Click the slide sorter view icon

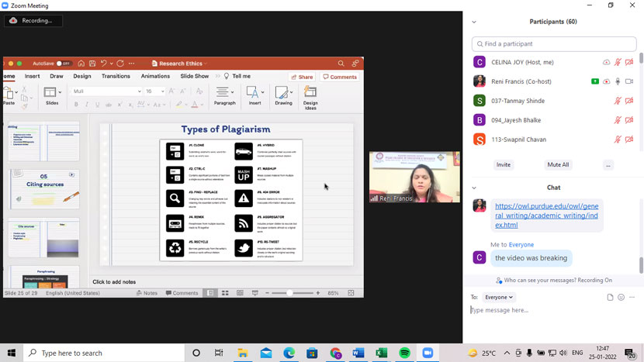(225, 293)
